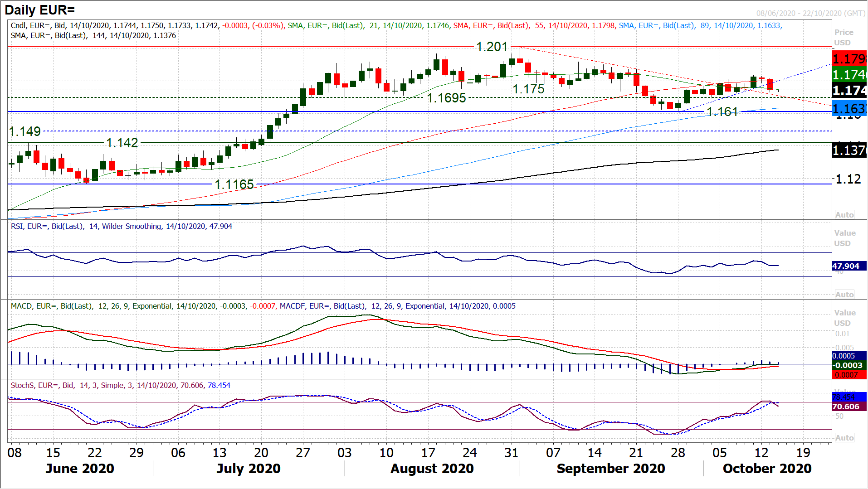Viewport: 868px width, 489px height.
Task: Open the RSI indicator legend text
Action: 122,226
